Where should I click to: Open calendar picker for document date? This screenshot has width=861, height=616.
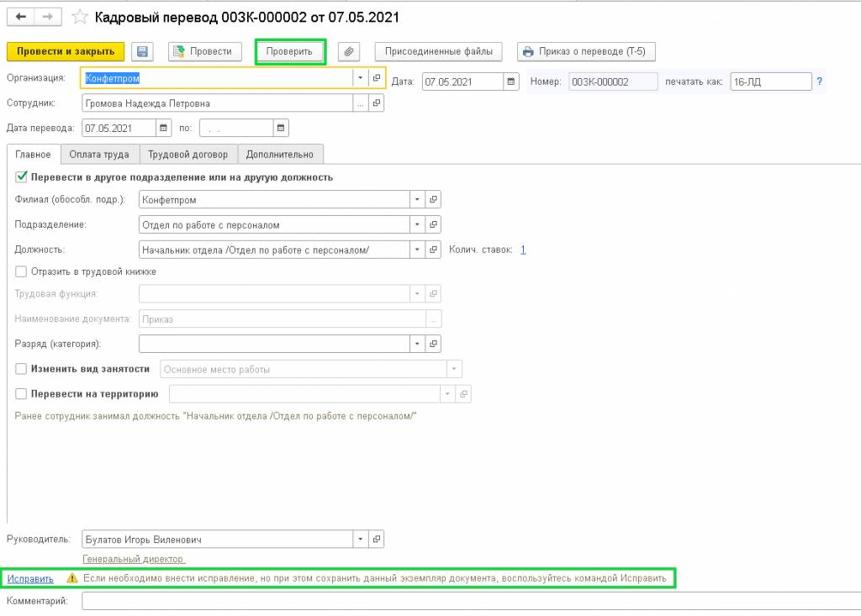510,82
